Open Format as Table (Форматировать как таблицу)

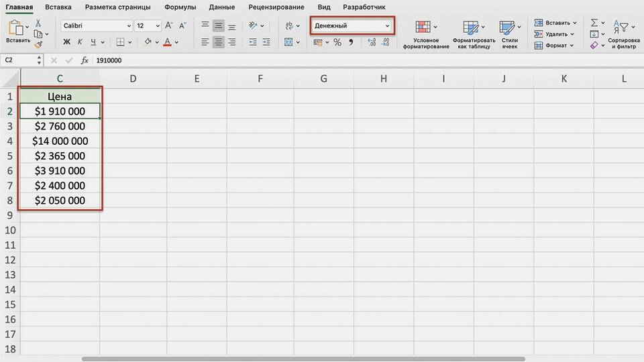click(x=474, y=35)
